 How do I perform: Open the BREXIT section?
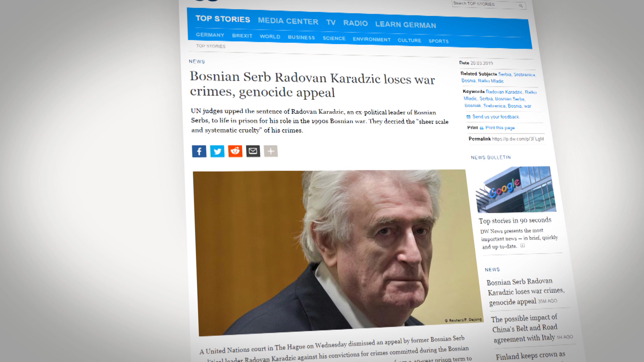click(x=242, y=36)
